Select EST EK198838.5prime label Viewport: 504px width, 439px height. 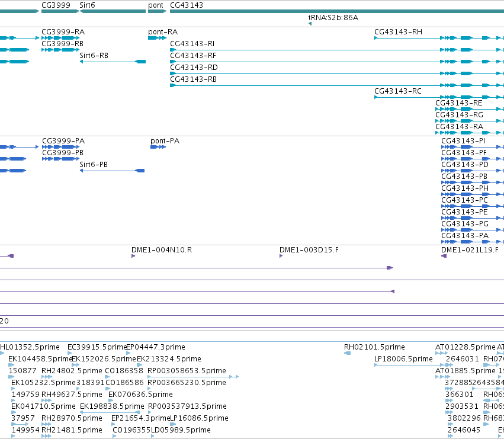[112, 406]
